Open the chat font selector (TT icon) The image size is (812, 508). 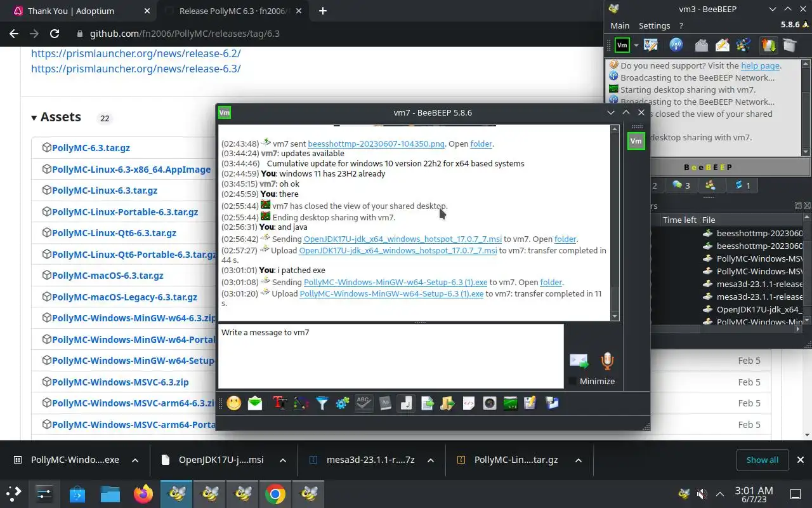[280, 403]
